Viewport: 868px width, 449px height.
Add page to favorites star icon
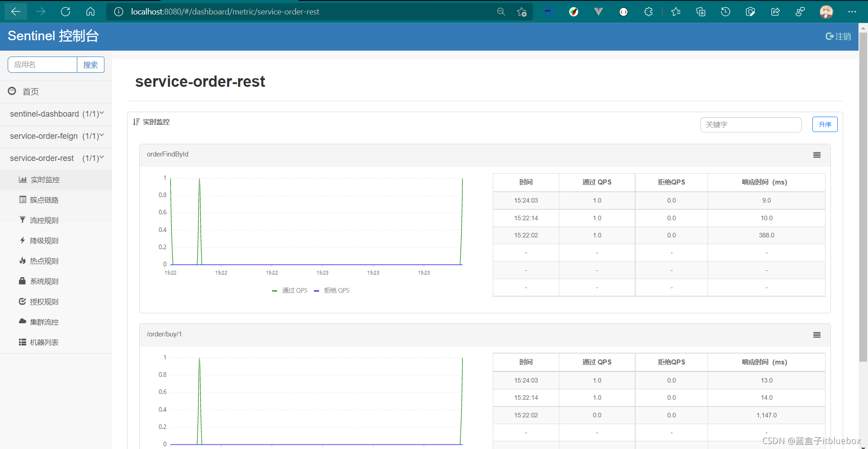(x=522, y=12)
